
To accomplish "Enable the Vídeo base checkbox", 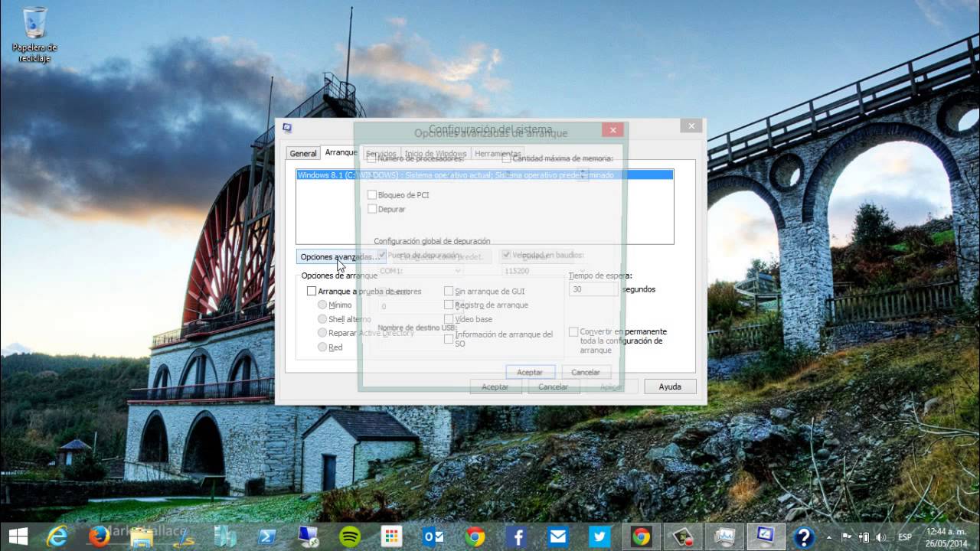I will (x=449, y=318).
